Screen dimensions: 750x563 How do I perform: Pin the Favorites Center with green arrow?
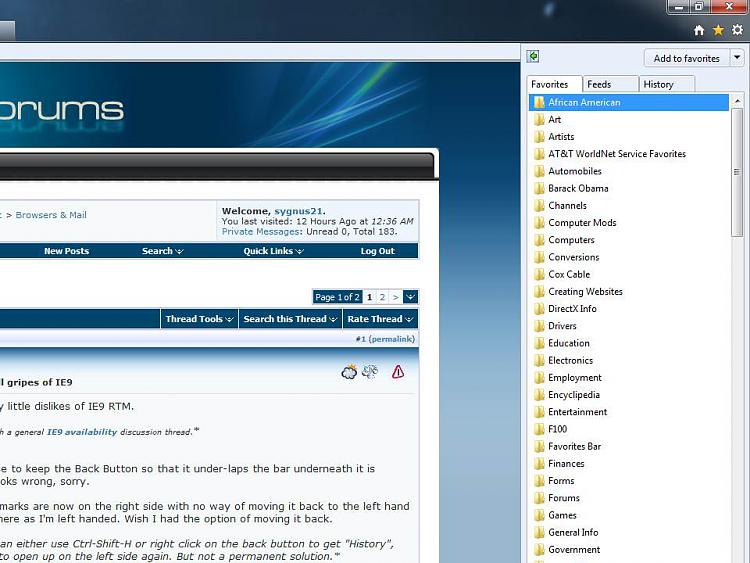533,56
